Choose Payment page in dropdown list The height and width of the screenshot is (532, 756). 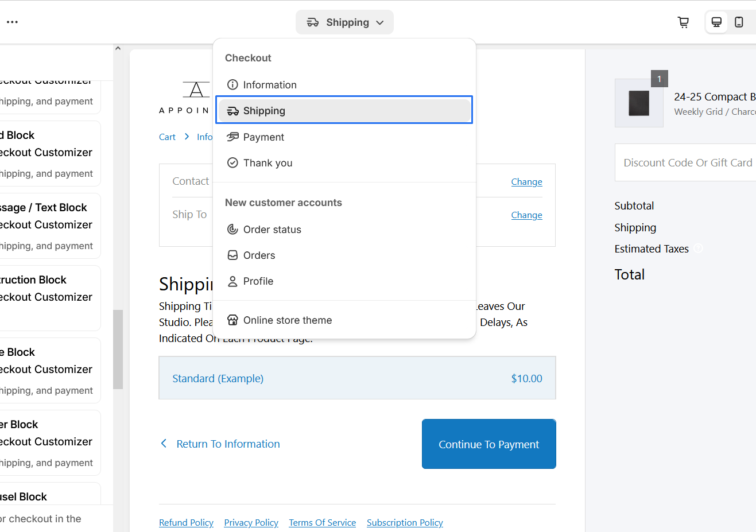(263, 137)
